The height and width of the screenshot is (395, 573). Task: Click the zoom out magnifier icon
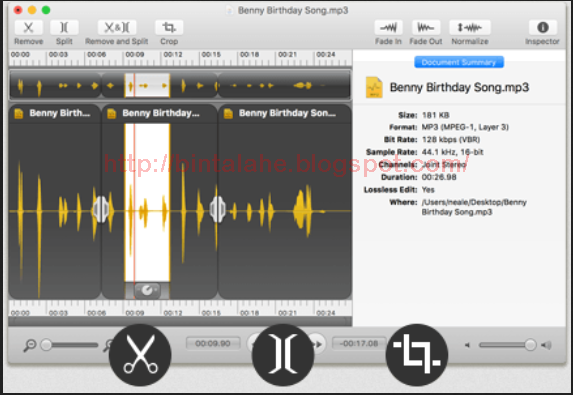point(30,345)
